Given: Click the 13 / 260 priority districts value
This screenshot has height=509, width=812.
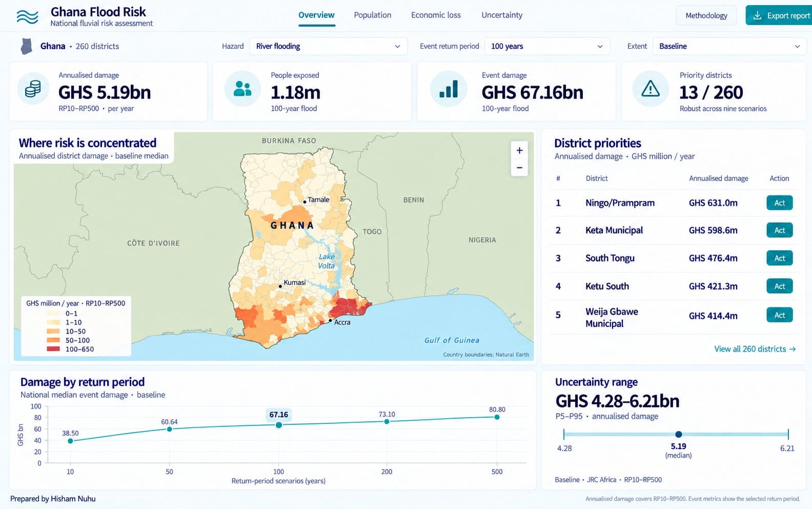Looking at the screenshot, I should pyautogui.click(x=711, y=92).
